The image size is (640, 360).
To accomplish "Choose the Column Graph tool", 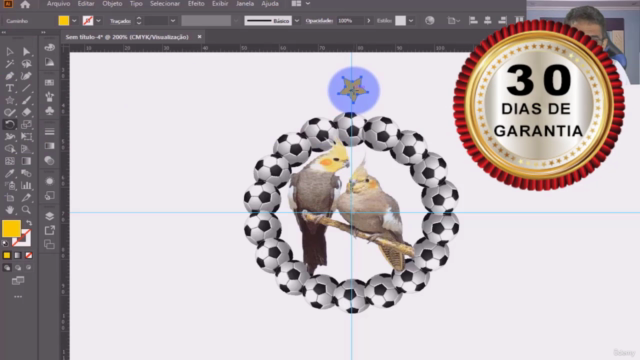I will click(x=26, y=186).
